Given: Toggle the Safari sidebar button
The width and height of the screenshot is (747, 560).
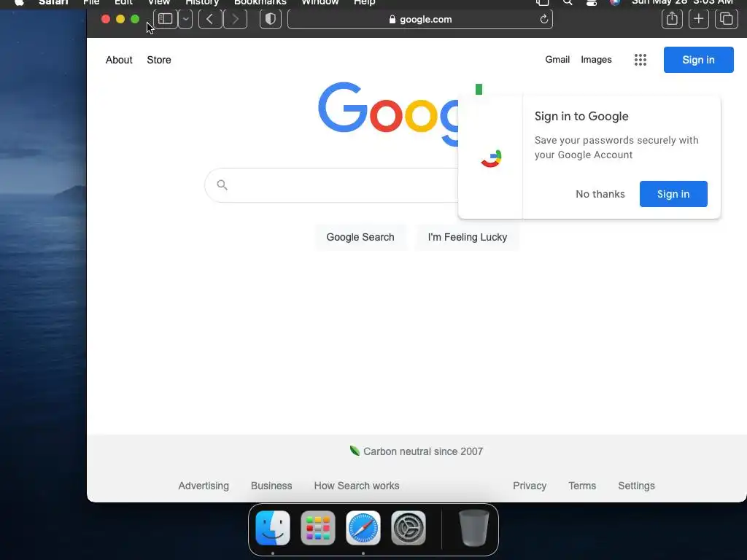Looking at the screenshot, I should 166,20.
